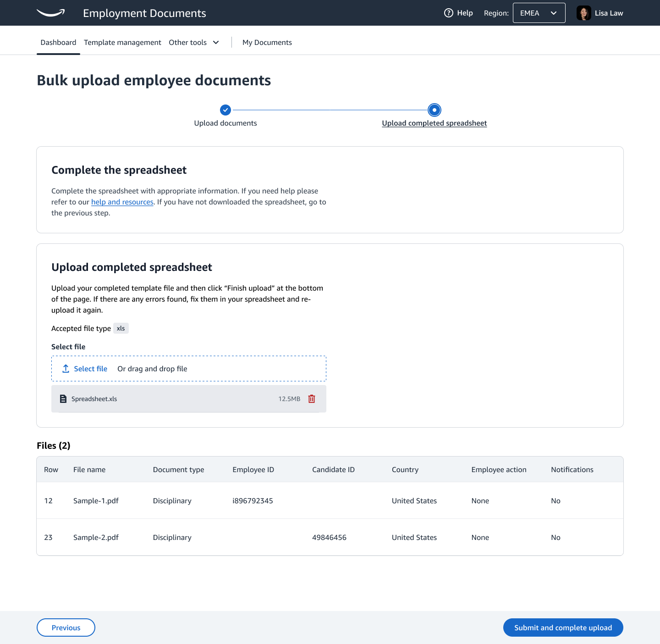Click row number 23
660x644 pixels.
[48, 537]
